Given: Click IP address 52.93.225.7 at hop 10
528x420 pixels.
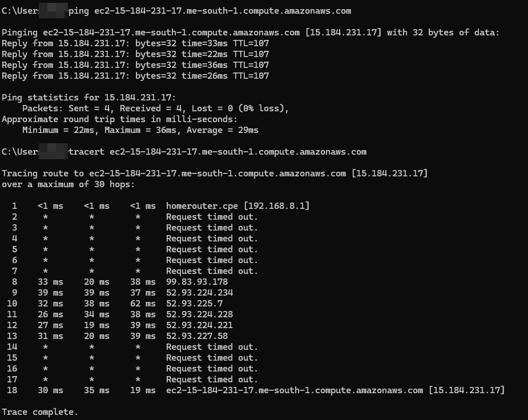Looking at the screenshot, I should [x=194, y=304].
